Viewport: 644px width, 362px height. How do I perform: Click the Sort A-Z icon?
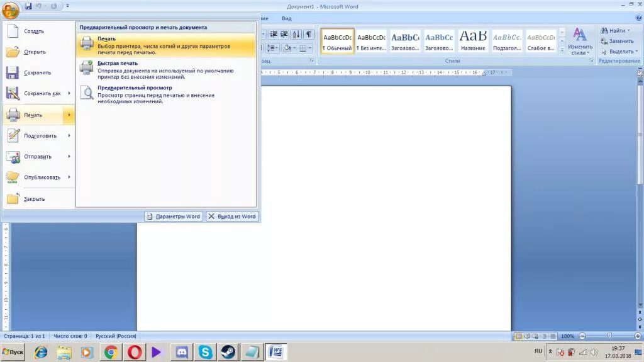296,35
